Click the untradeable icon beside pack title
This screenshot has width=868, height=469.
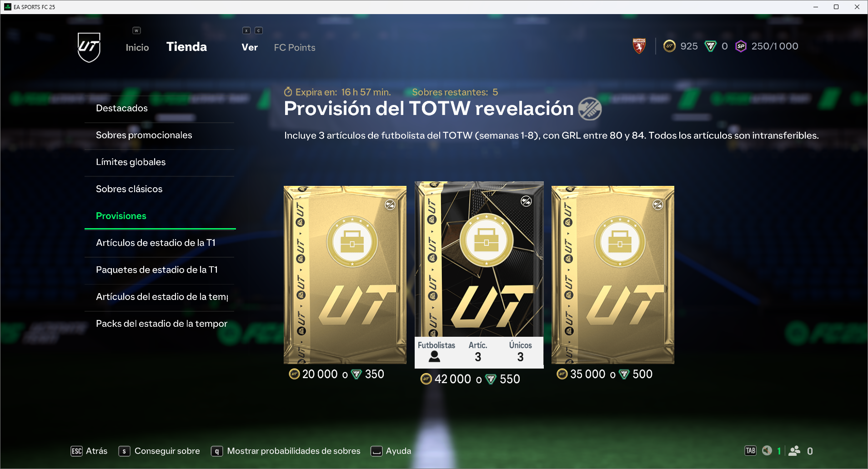point(590,109)
